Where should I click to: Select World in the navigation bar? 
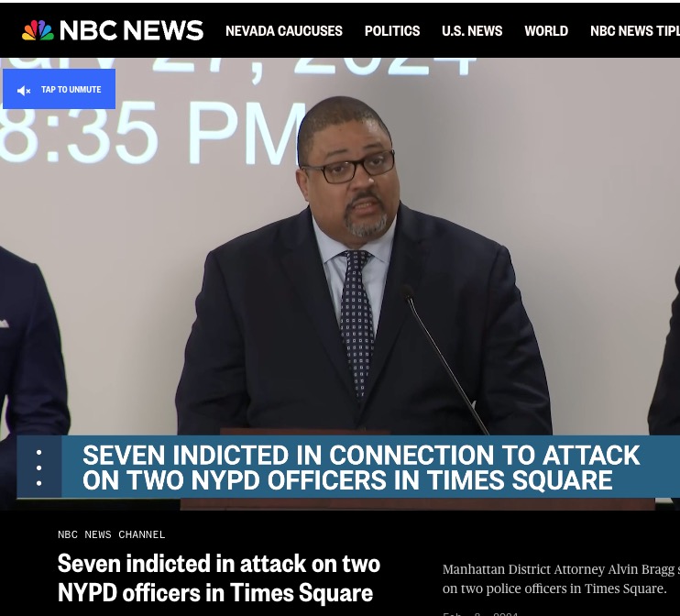[x=546, y=31]
